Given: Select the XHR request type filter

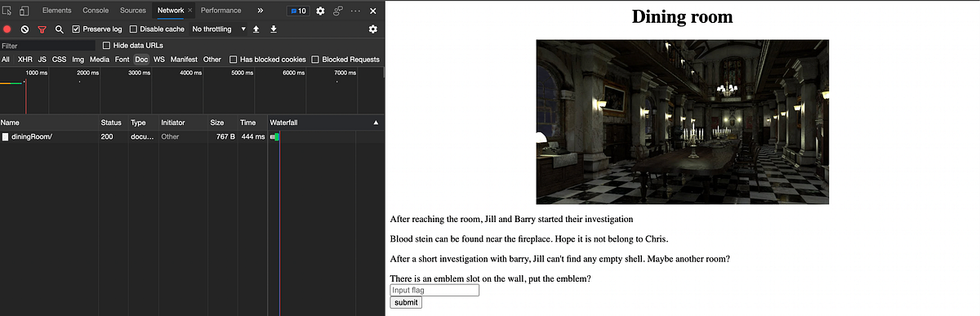Looking at the screenshot, I should click(25, 60).
